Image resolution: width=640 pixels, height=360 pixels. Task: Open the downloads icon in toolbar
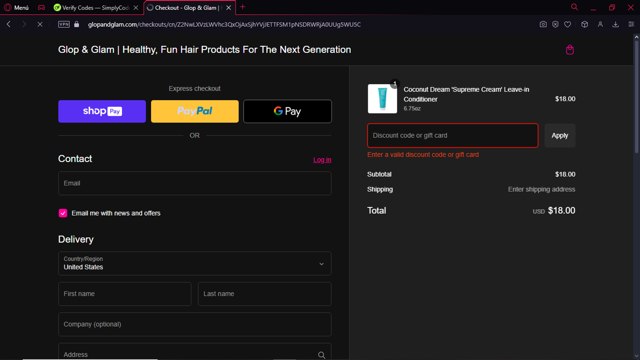point(616,24)
